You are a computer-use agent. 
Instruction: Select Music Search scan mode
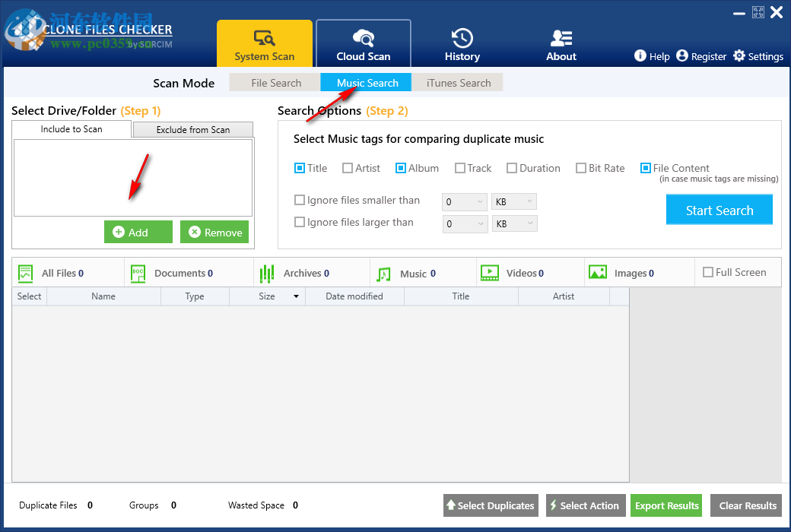point(367,83)
